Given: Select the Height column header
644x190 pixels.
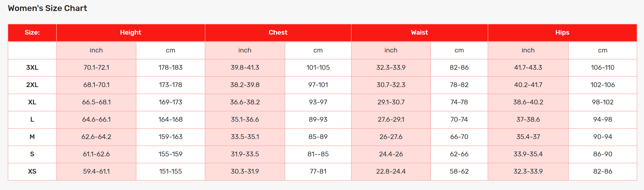Looking at the screenshot, I should point(131,33).
